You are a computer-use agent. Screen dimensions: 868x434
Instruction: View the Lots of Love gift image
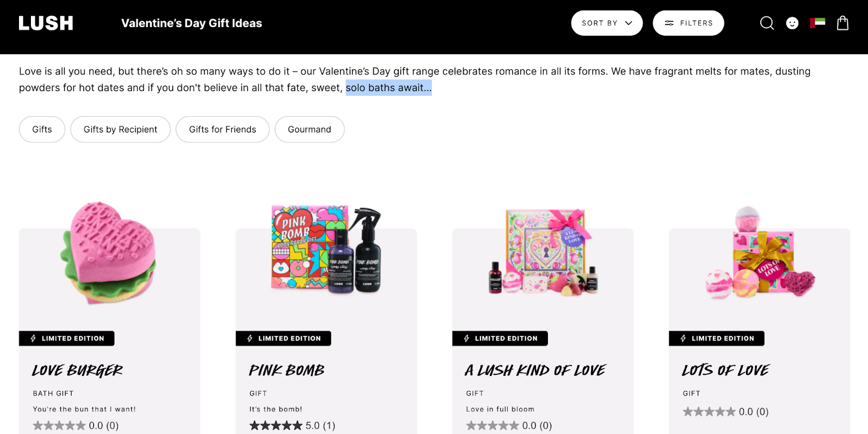759,253
